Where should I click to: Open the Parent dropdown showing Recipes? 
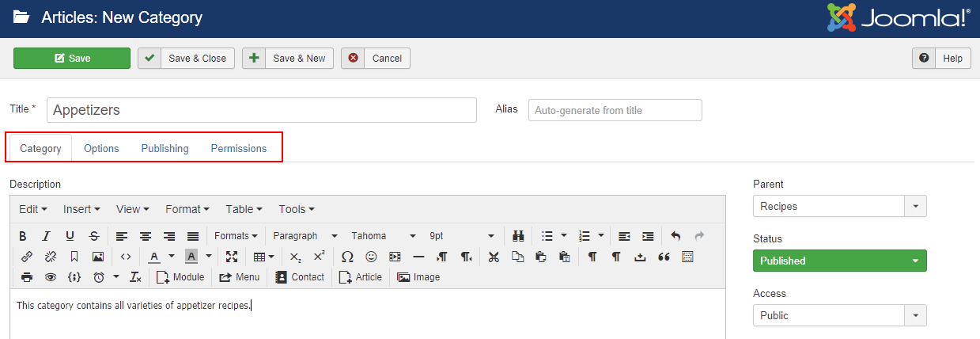coord(839,206)
